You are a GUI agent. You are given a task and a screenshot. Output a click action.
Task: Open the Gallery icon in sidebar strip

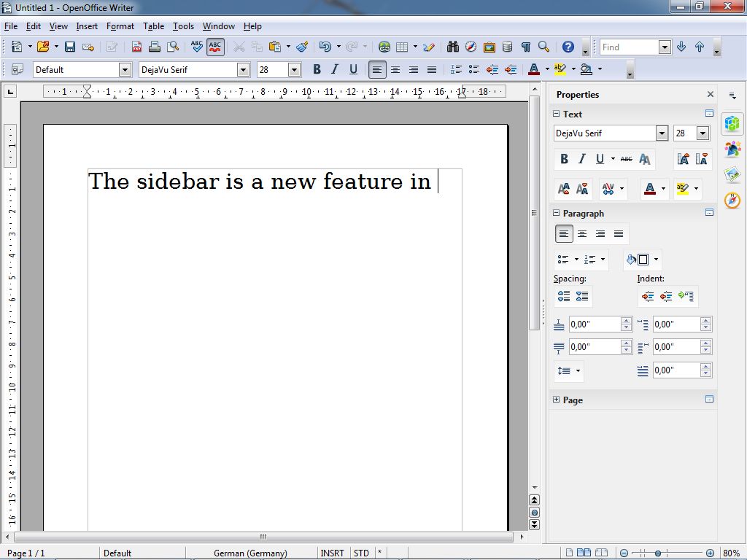(732, 174)
